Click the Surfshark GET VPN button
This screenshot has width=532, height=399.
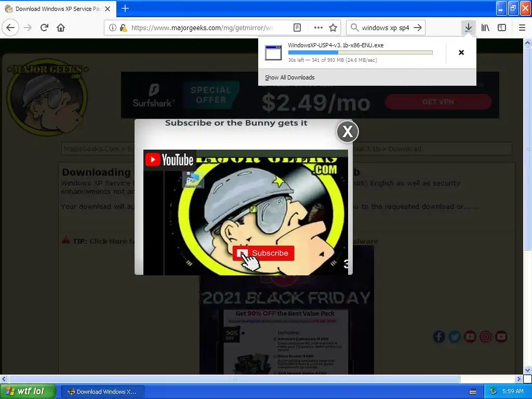(x=438, y=102)
